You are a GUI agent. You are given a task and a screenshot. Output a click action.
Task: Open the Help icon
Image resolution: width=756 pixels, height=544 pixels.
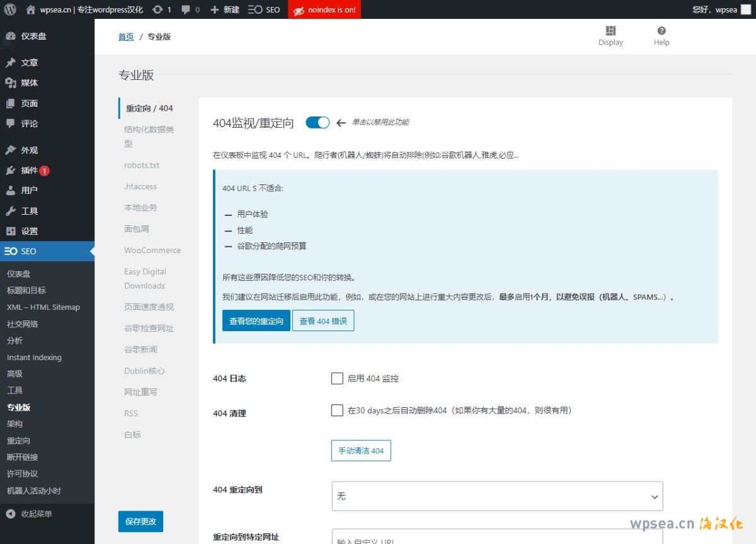(661, 31)
